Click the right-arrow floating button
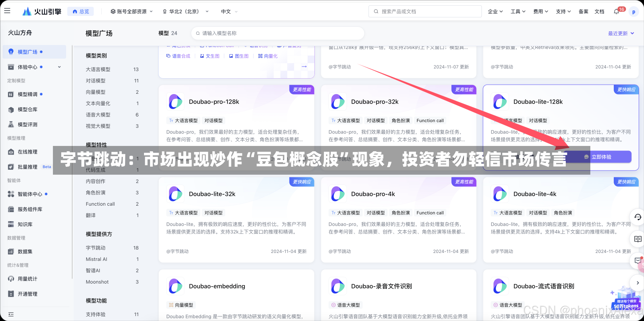644x321 pixels. coord(638,283)
